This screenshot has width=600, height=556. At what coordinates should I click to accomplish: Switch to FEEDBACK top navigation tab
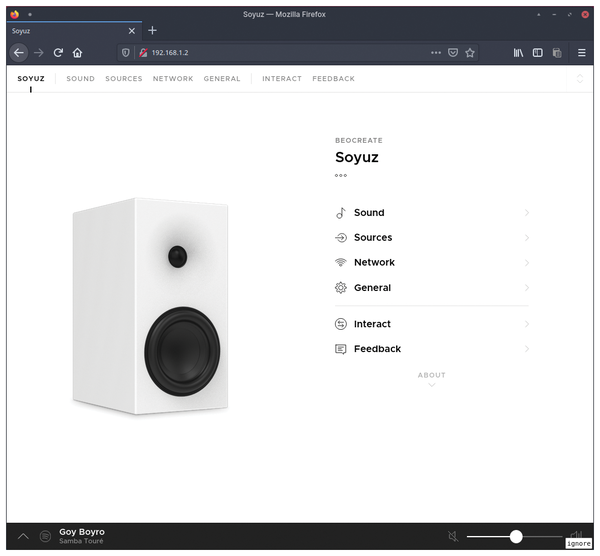(333, 79)
